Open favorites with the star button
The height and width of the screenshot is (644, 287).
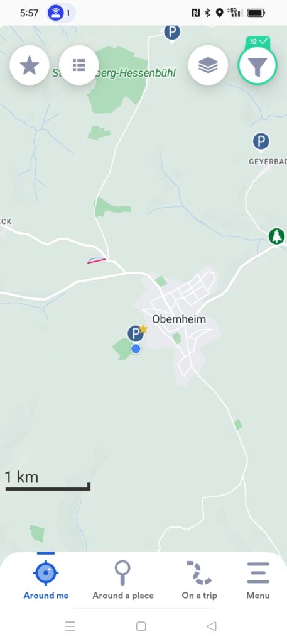tap(30, 65)
